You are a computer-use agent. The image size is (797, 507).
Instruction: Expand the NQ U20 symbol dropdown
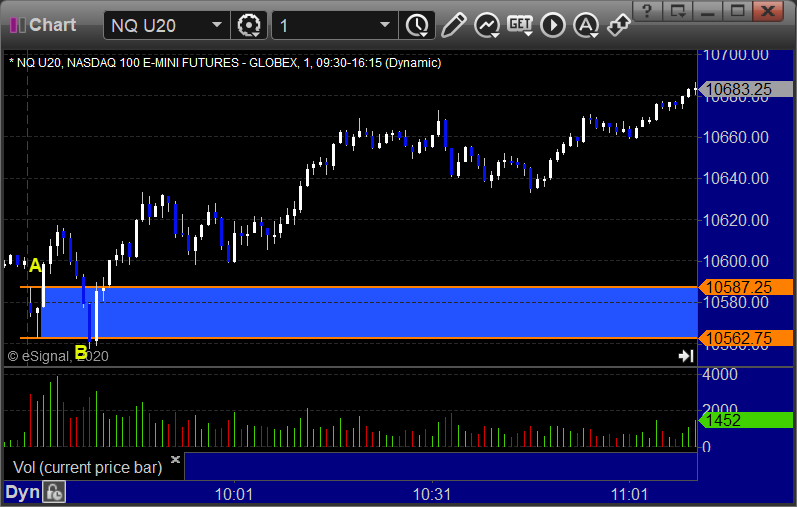(217, 25)
